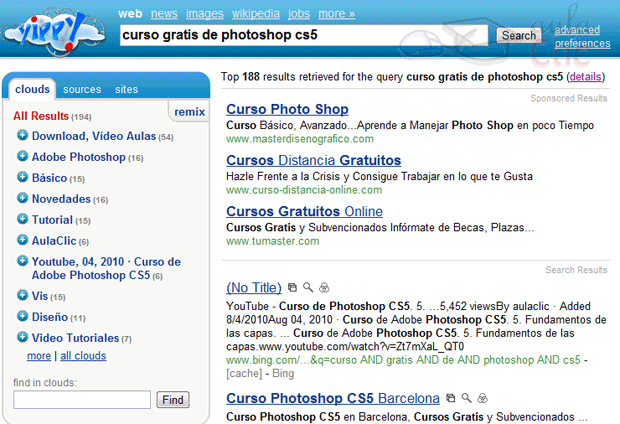The height and width of the screenshot is (424, 620).
Task: Click the remix button
Action: pyautogui.click(x=189, y=112)
